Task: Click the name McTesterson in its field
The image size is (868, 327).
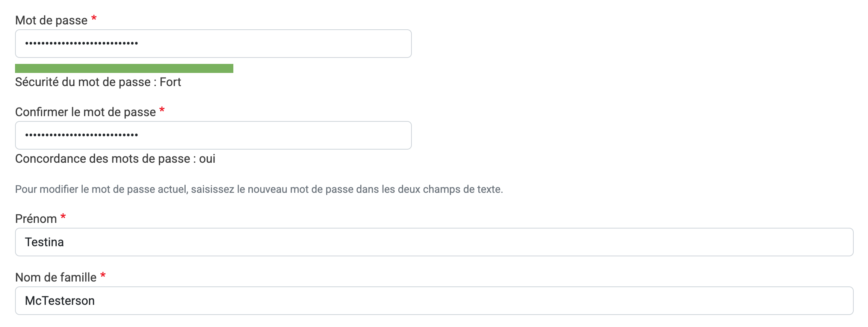Action: [x=60, y=301]
